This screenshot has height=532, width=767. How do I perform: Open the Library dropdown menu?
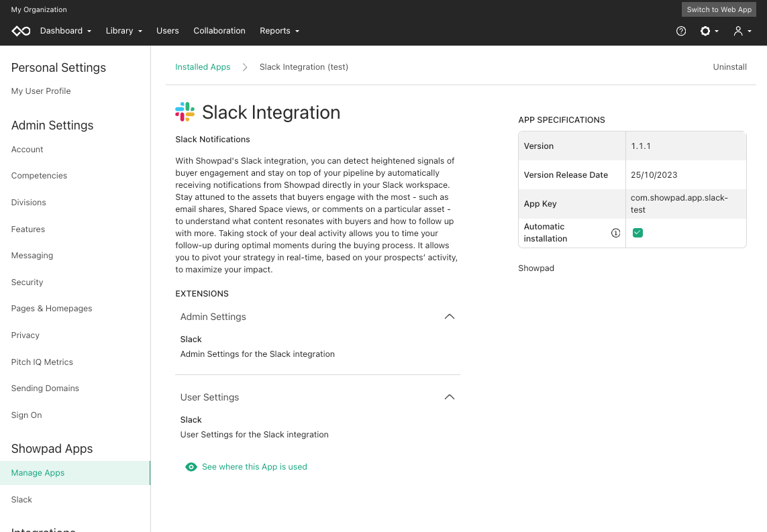point(123,31)
